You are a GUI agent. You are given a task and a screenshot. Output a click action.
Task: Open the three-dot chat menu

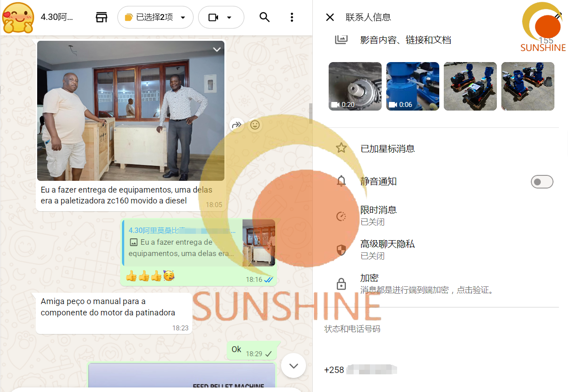[x=292, y=17]
